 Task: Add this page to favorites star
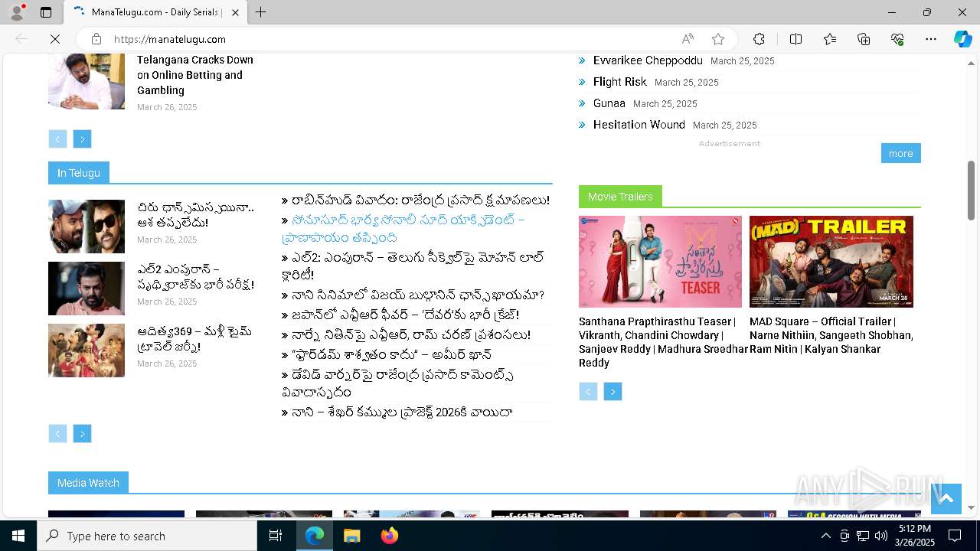point(718,39)
